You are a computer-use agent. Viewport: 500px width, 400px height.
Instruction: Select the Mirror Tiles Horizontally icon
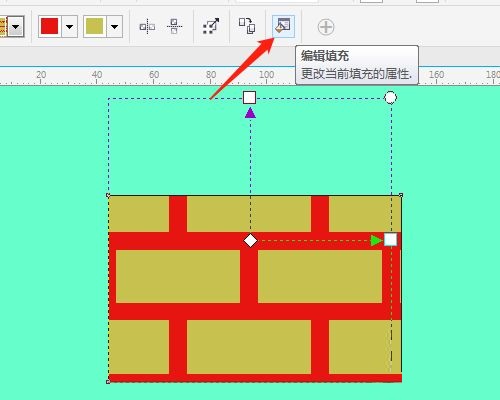[147, 26]
